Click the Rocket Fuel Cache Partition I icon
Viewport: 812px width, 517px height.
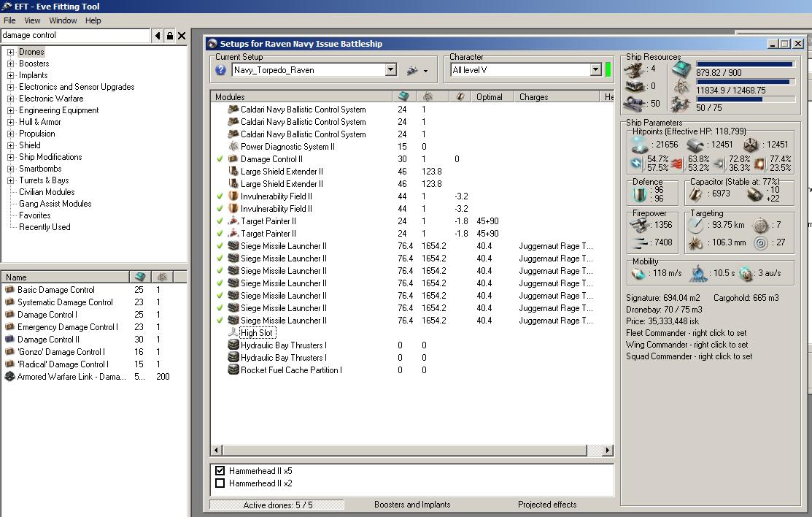click(233, 369)
